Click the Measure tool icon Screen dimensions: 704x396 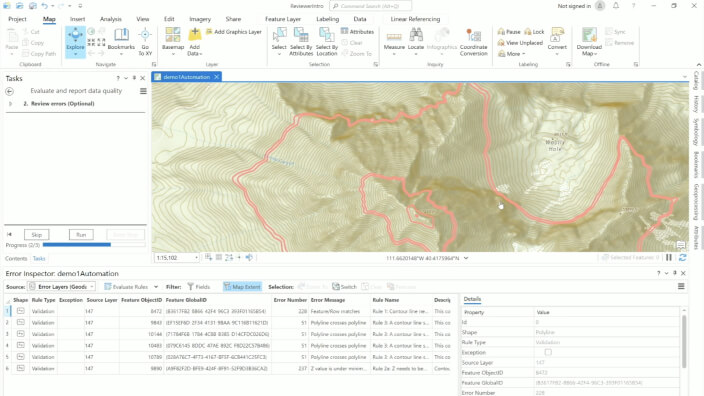[x=394, y=39]
